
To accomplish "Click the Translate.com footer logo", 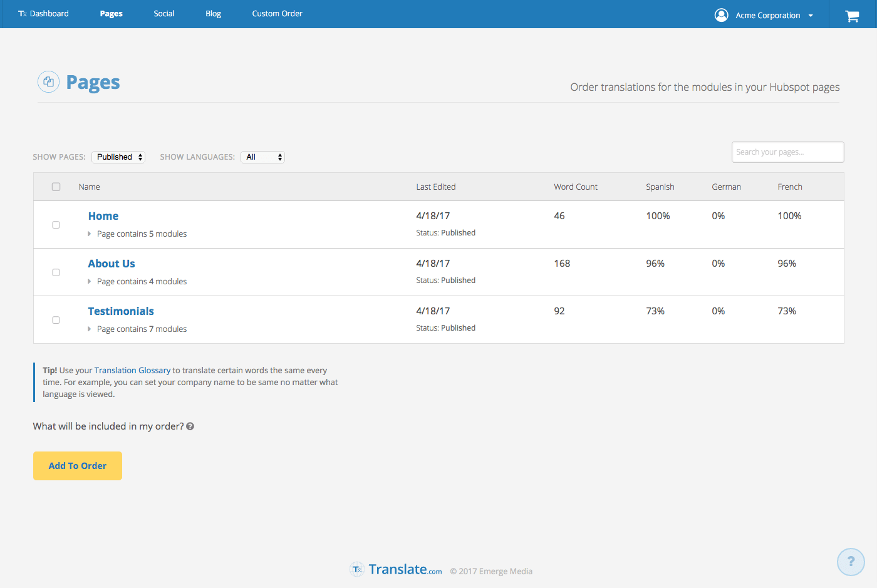I will pos(396,569).
